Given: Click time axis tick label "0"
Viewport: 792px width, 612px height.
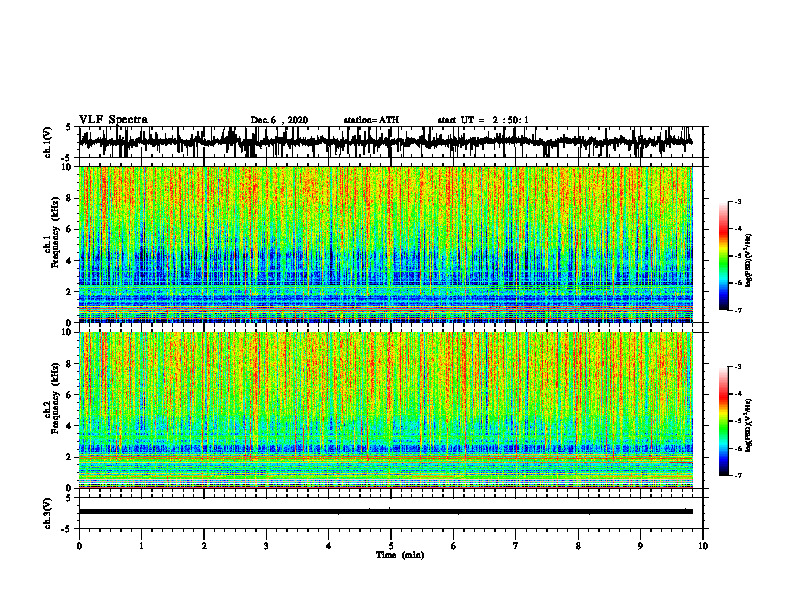Looking at the screenshot, I should pyautogui.click(x=79, y=546).
